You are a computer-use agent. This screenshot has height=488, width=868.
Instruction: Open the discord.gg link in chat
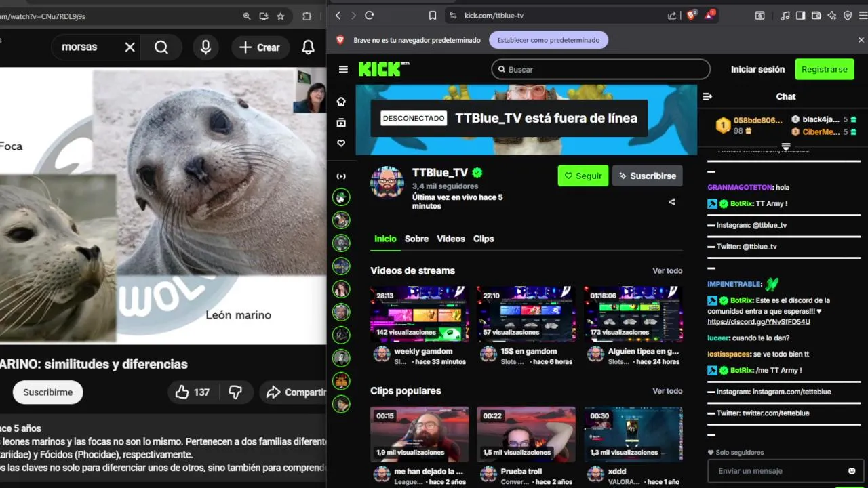pyautogui.click(x=759, y=322)
